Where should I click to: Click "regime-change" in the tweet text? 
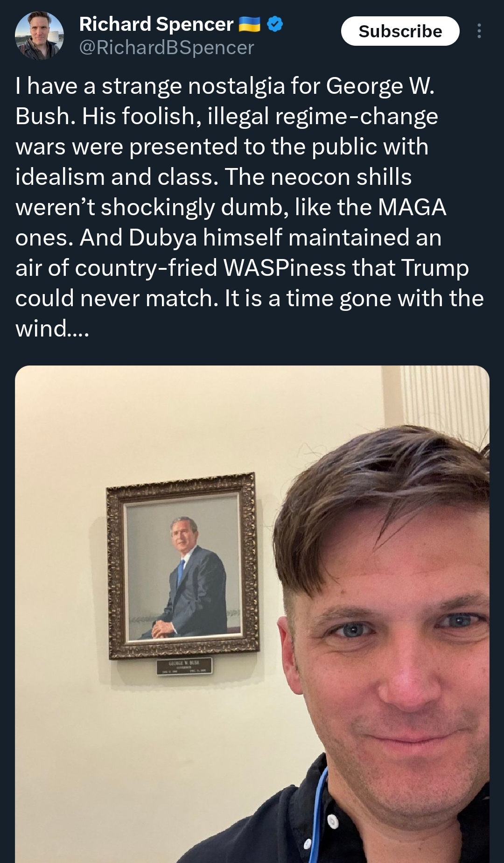coord(357,116)
